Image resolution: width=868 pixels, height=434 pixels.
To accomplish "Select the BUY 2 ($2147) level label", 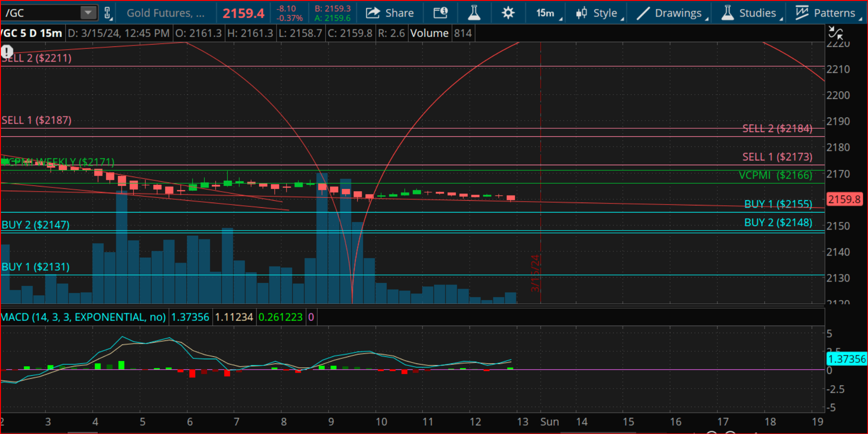I will 35,225.
